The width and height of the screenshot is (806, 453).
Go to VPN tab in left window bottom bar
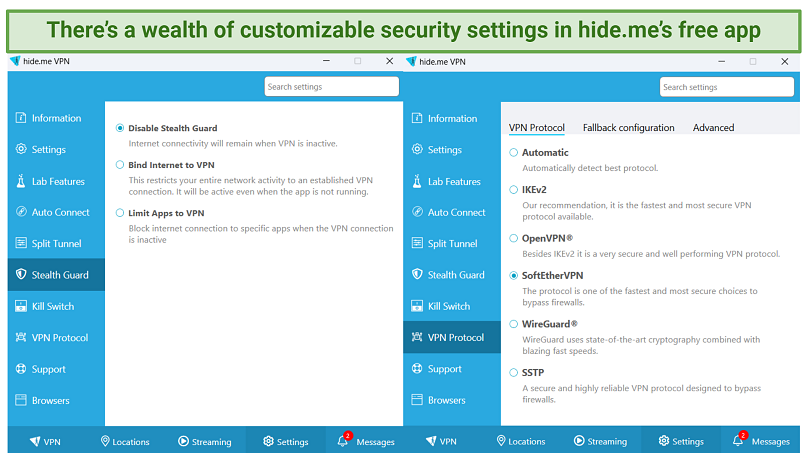(45, 441)
